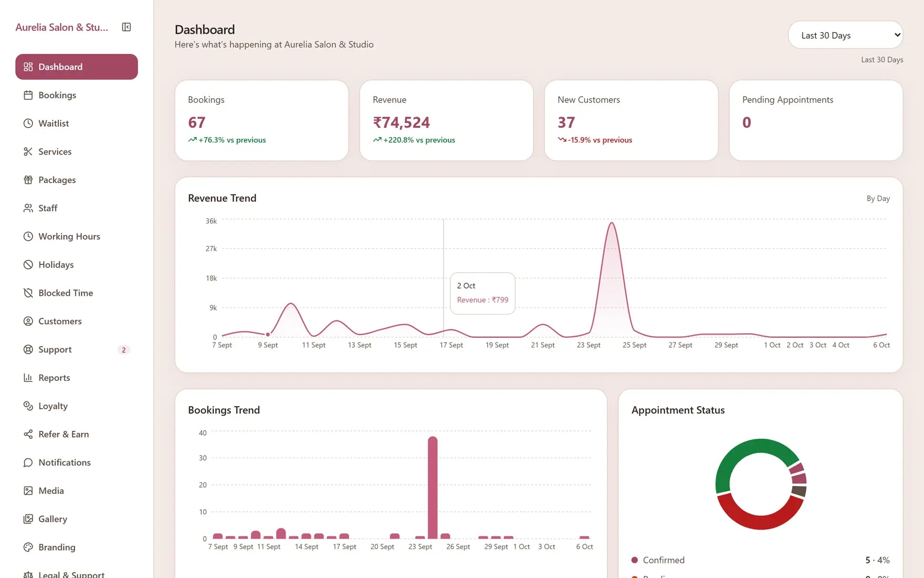
Task: Click the Dashboard grid icon
Action: click(28, 67)
